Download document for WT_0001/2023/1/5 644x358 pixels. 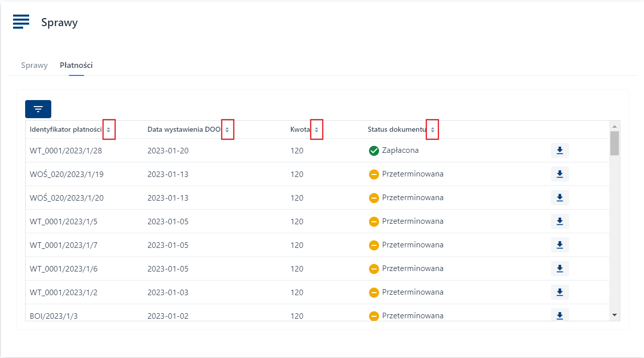[x=560, y=221]
